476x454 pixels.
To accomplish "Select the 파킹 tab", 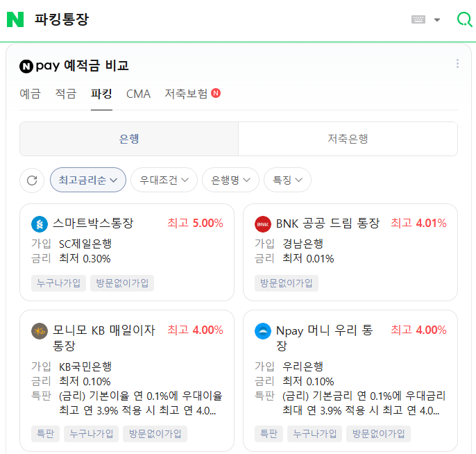I will pyautogui.click(x=101, y=94).
